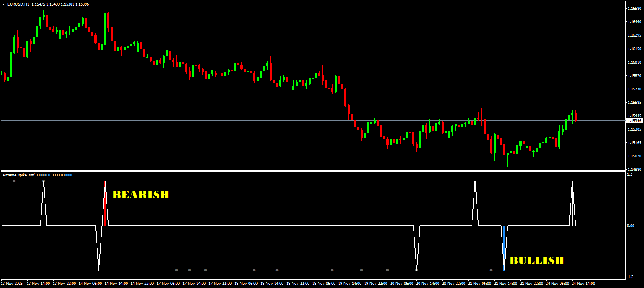This screenshot has height=288, width=644.
Task: Click the extreme_spike_mtf indicator label
Action: [19, 175]
